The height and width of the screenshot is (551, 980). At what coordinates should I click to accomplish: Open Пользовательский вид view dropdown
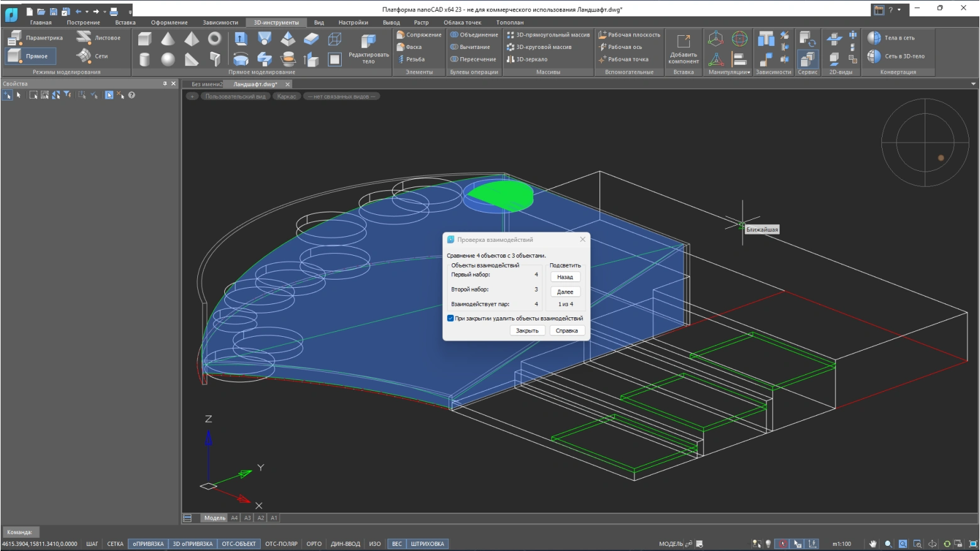pos(235,97)
